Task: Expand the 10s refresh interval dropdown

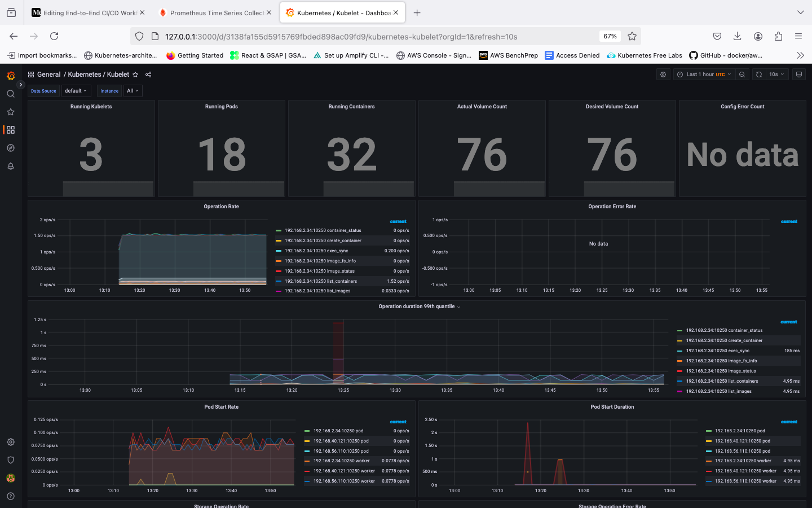Action: (776, 75)
